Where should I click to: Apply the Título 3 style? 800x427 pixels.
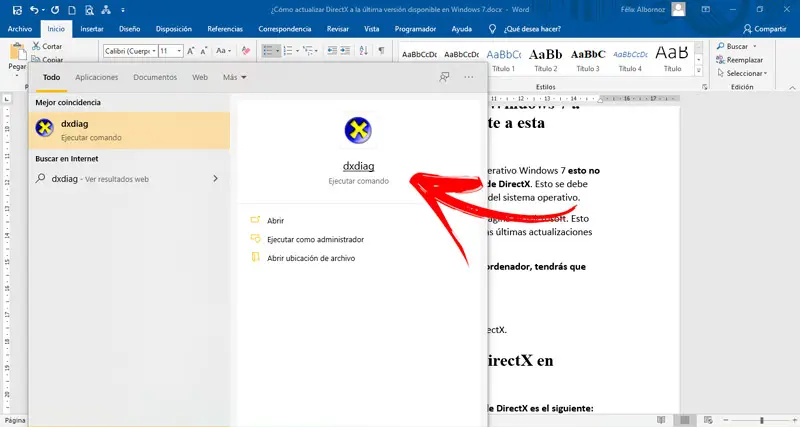click(588, 60)
